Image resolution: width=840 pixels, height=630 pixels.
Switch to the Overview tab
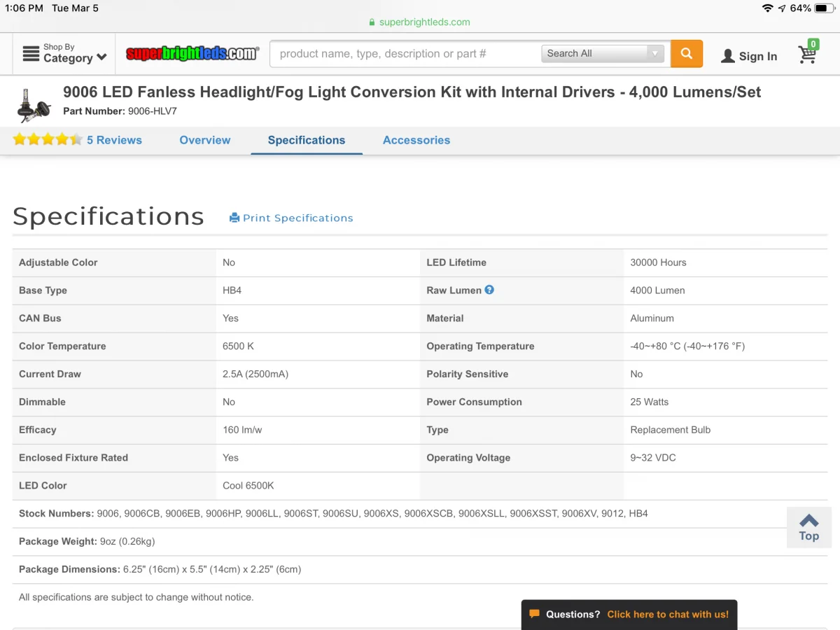204,140
